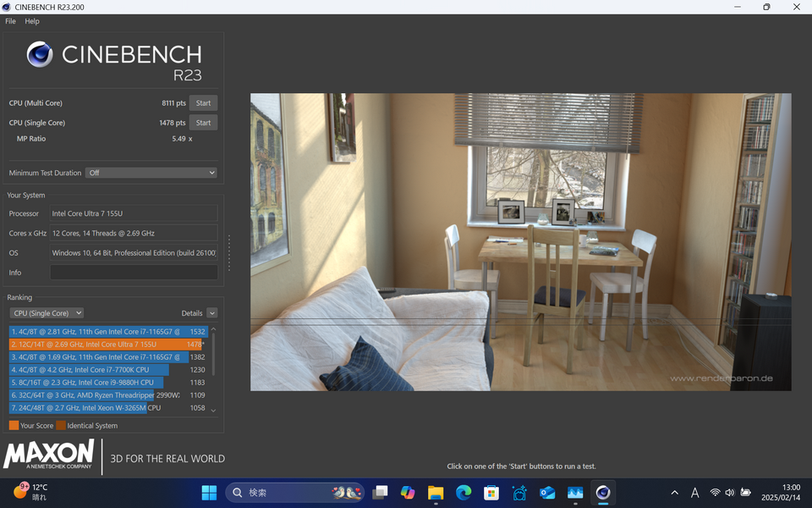Screen dimensions: 812x508
Task: Select ranking row Intel Core i9-9880H CPU
Action: (x=107, y=383)
